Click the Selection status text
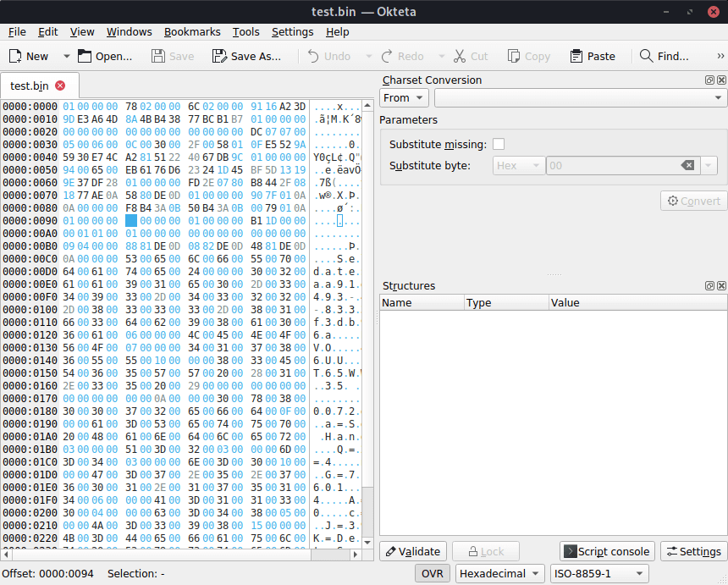Image resolution: width=728 pixels, height=585 pixels. pos(136,573)
